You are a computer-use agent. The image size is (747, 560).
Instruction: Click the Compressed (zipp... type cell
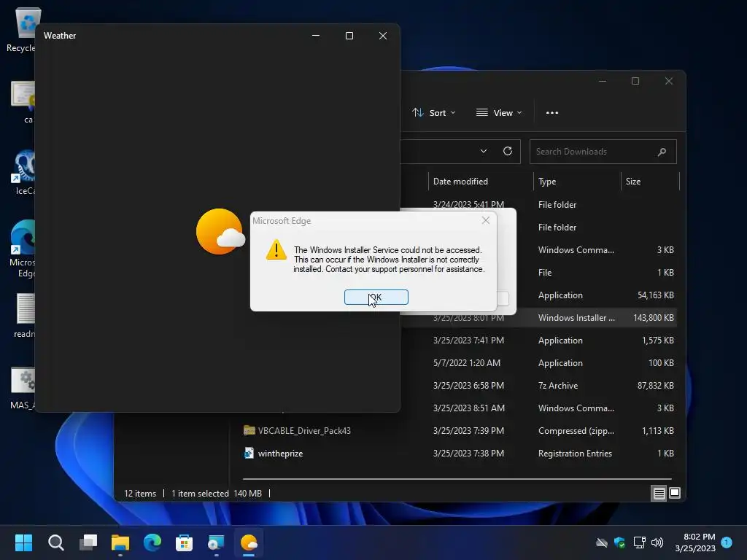tap(576, 430)
